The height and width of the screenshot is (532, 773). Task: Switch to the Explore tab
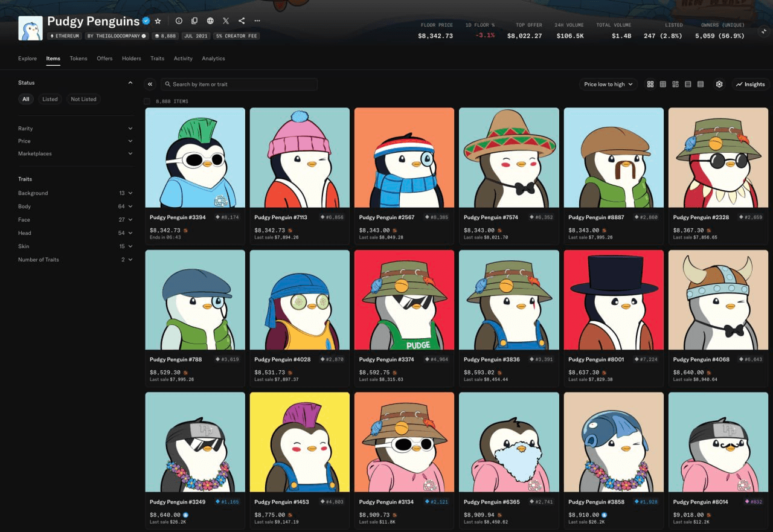tap(27, 59)
